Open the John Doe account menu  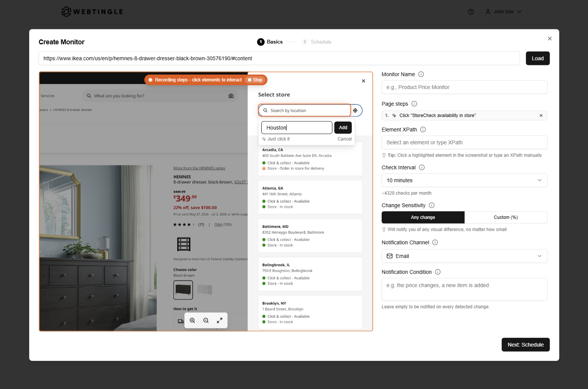click(504, 12)
